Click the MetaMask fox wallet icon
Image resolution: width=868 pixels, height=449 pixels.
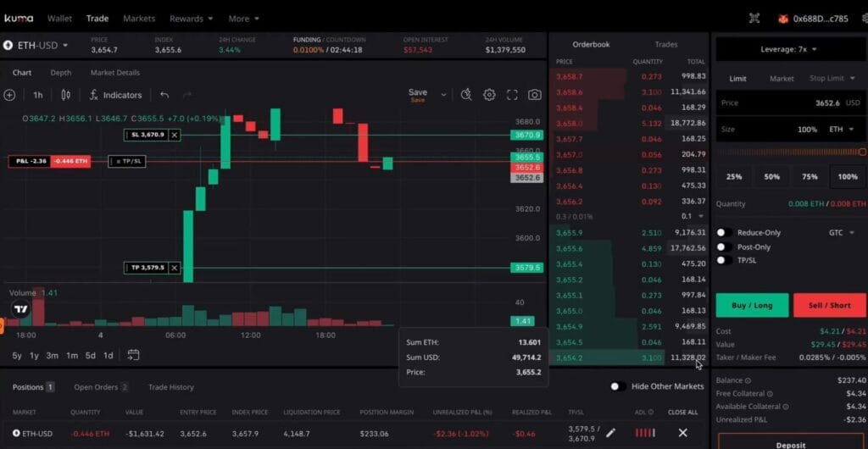click(782, 19)
